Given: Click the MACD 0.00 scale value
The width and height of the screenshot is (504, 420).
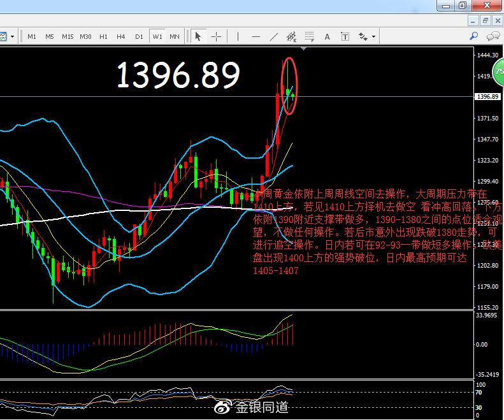Looking at the screenshot, I should pos(481,344).
